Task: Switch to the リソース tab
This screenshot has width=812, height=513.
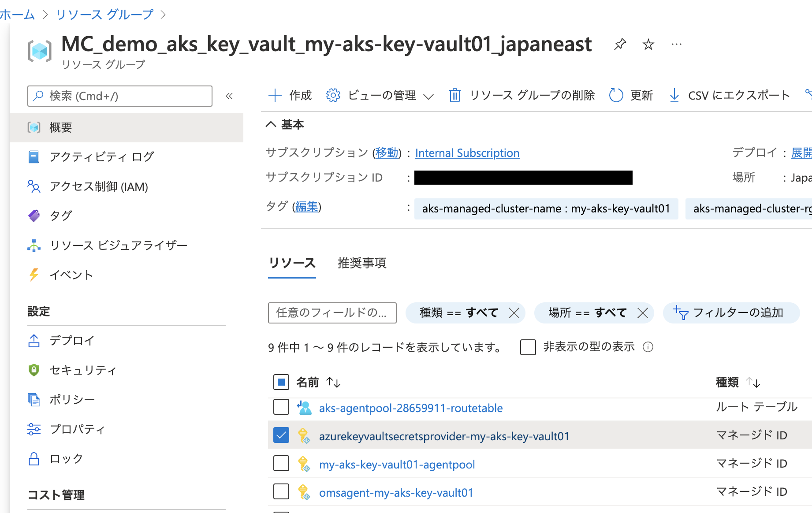Action: pos(292,263)
